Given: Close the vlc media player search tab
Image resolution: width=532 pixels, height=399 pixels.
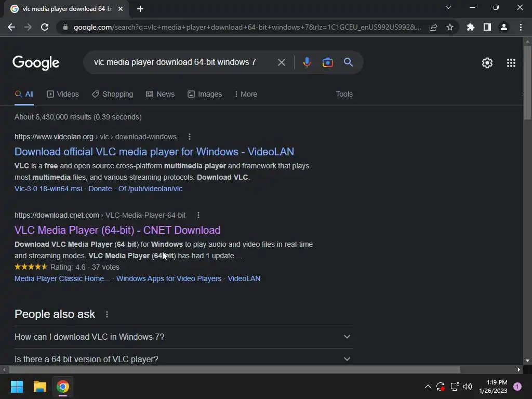Looking at the screenshot, I should coord(121,9).
